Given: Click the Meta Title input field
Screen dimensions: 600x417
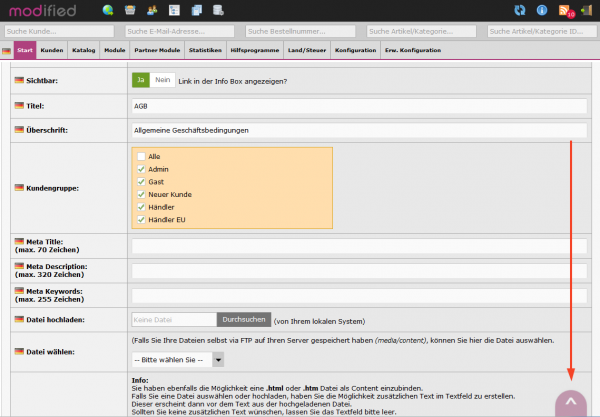Looking at the screenshot, I should (x=359, y=246).
